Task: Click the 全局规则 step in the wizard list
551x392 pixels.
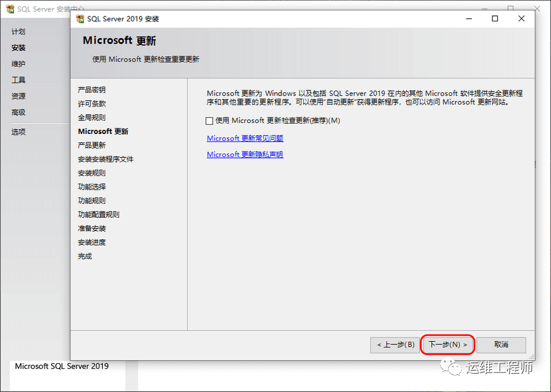Action: 92,117
